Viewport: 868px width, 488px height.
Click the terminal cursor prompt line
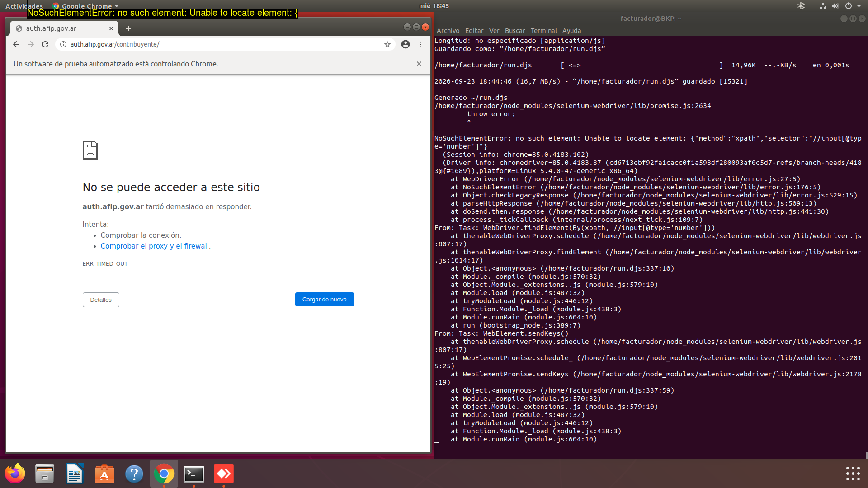[437, 447]
